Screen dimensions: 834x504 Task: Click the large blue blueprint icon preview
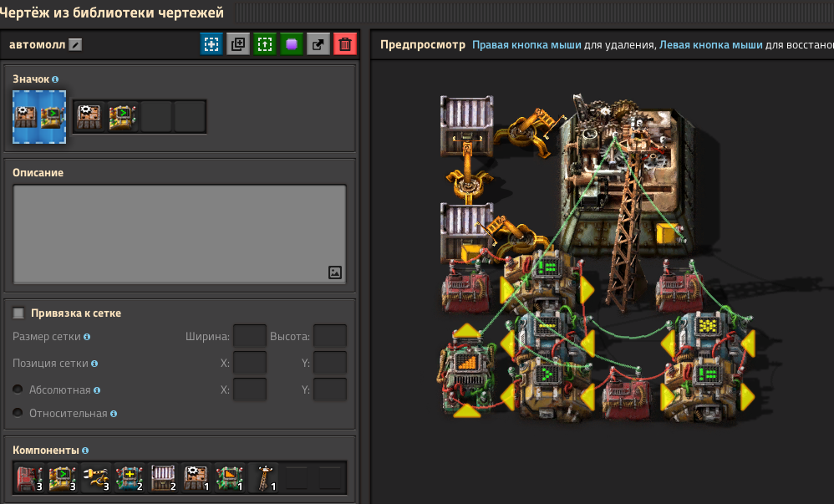coord(39,116)
